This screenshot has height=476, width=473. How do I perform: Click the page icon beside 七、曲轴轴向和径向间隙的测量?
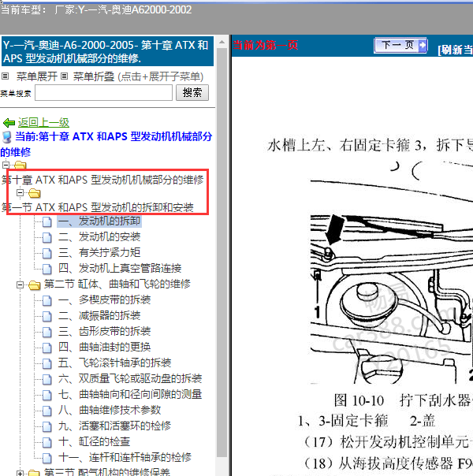point(47,396)
